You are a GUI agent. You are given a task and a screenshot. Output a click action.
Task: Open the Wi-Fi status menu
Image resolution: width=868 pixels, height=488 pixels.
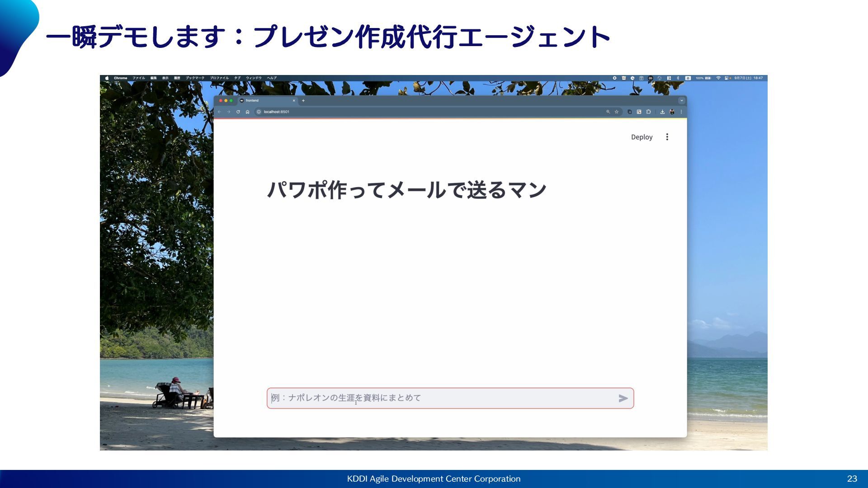[718, 78]
